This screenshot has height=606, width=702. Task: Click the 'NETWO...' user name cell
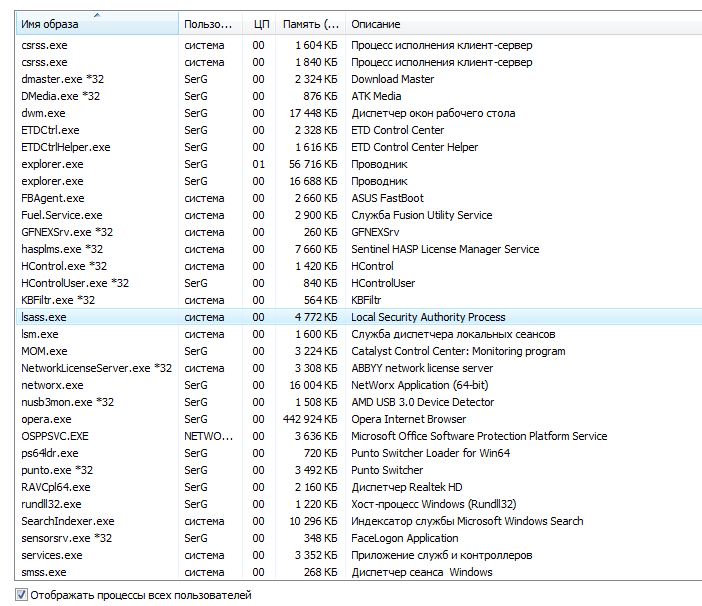click(x=209, y=436)
